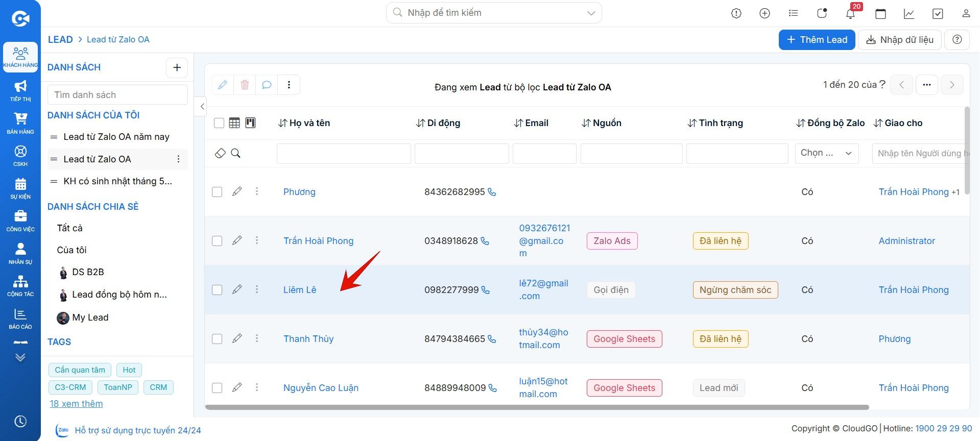980x441 pixels.
Task: Tick the checkbox for Trần Hoài Phong row
Action: (217, 241)
